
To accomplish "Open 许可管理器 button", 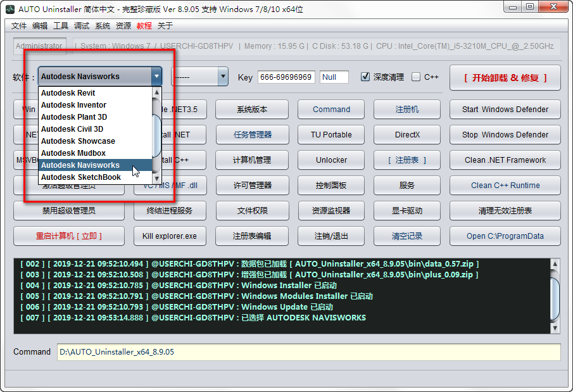I will click(x=252, y=185).
